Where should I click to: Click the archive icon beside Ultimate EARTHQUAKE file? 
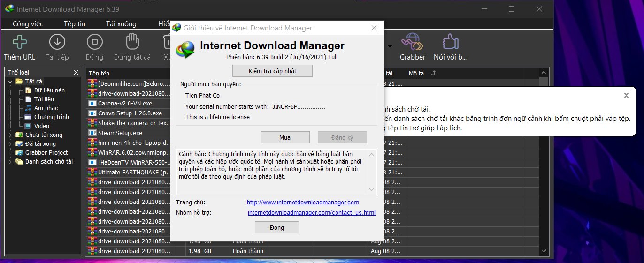coord(92,172)
